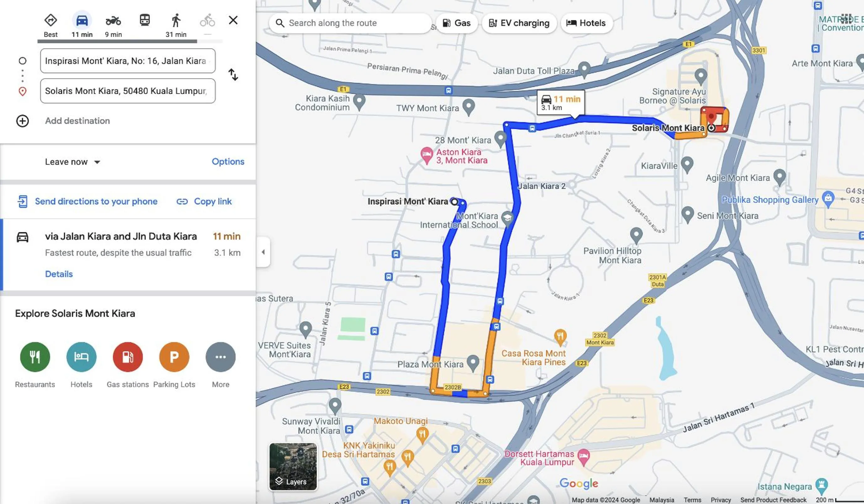Open the Leave now dropdown
The width and height of the screenshot is (864, 504).
point(72,162)
